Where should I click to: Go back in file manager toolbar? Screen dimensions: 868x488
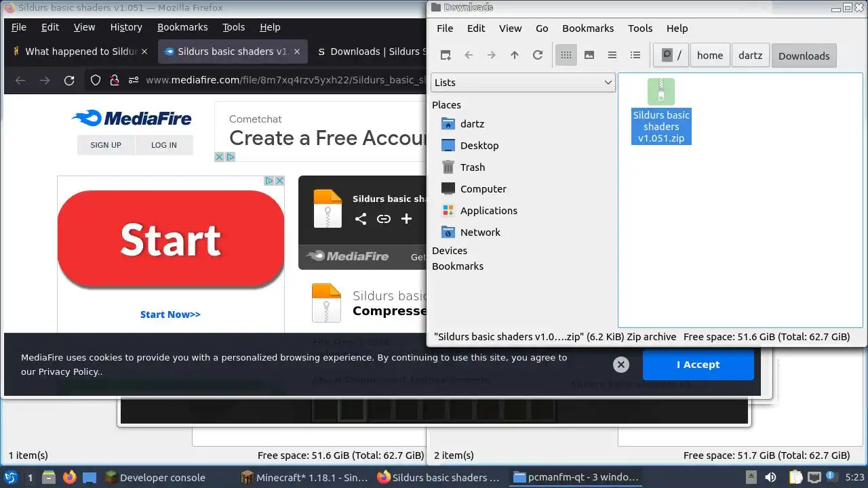[469, 56]
